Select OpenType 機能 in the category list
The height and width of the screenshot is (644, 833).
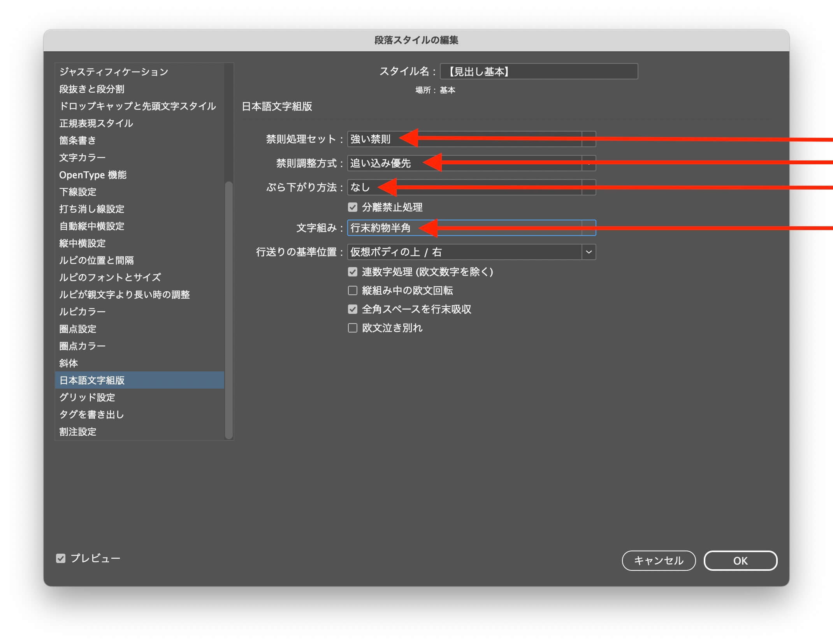93,175
